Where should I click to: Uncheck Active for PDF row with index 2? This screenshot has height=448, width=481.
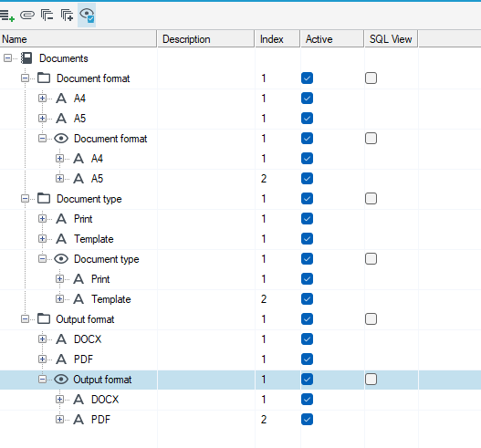307,420
